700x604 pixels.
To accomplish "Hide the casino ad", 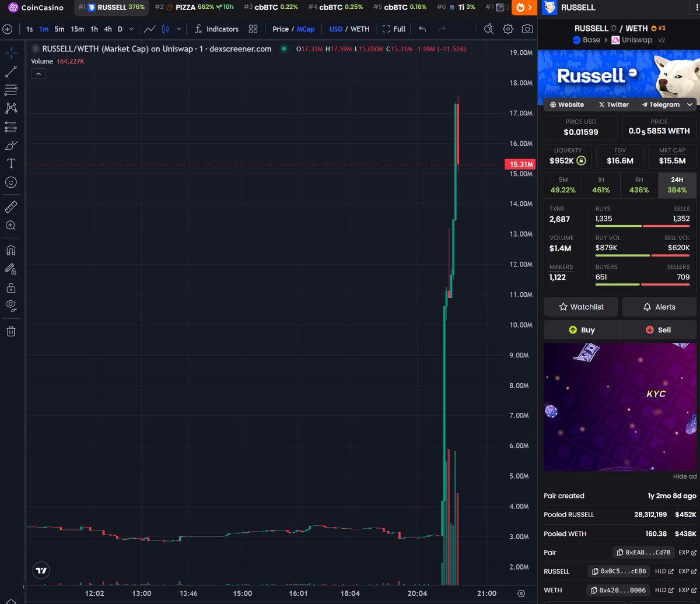I will click(685, 476).
